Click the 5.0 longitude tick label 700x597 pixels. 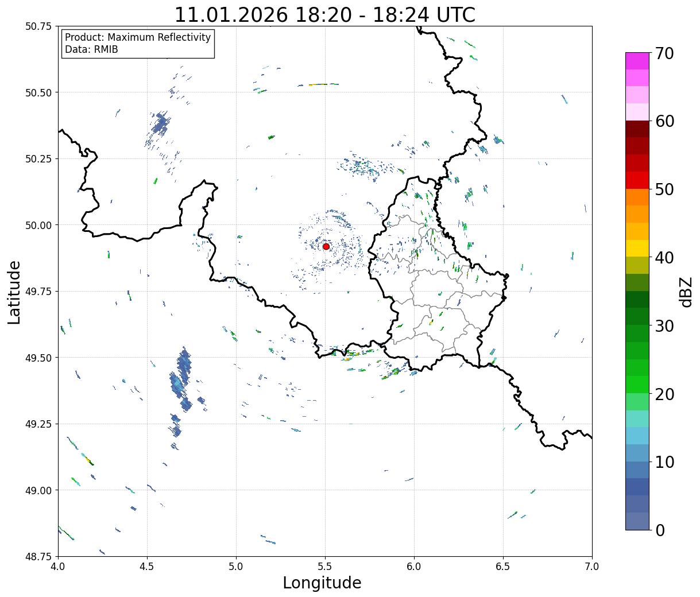(236, 567)
